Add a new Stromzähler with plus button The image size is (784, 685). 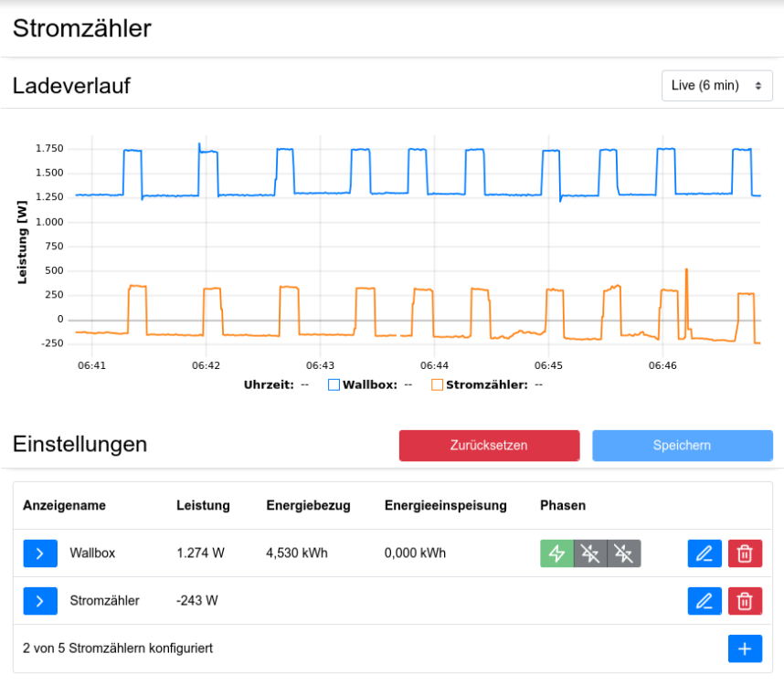tap(745, 648)
